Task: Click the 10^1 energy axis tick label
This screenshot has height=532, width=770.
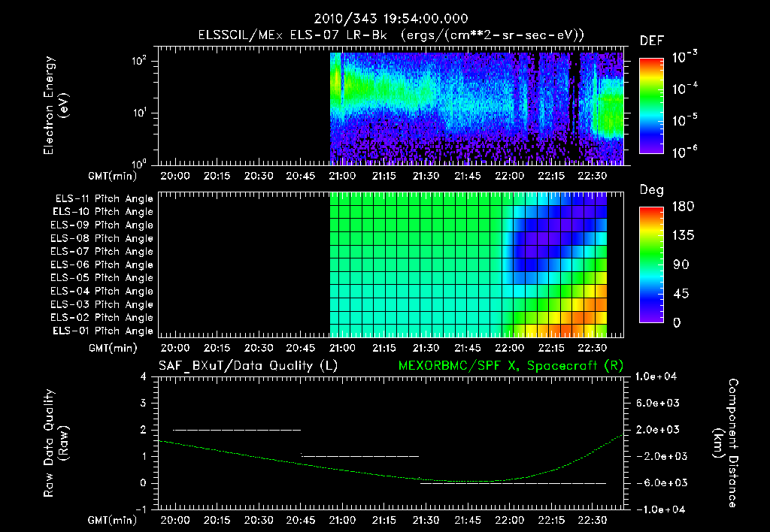Action: [x=139, y=113]
